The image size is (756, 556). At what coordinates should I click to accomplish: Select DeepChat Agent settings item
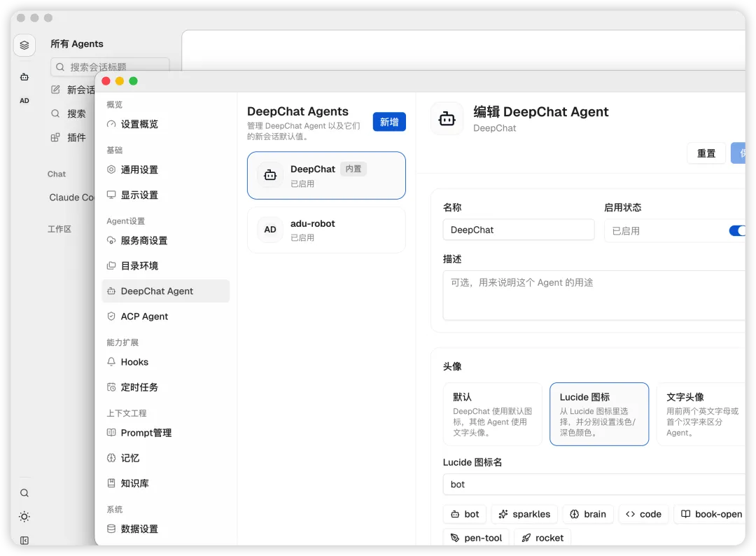[x=165, y=291]
